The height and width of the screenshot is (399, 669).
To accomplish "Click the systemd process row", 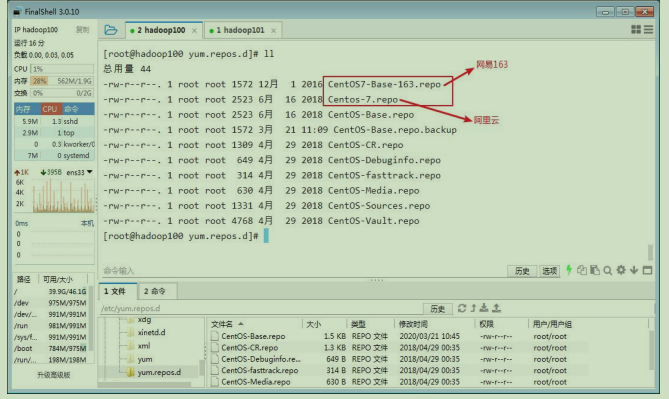I will pyautogui.click(x=54, y=156).
